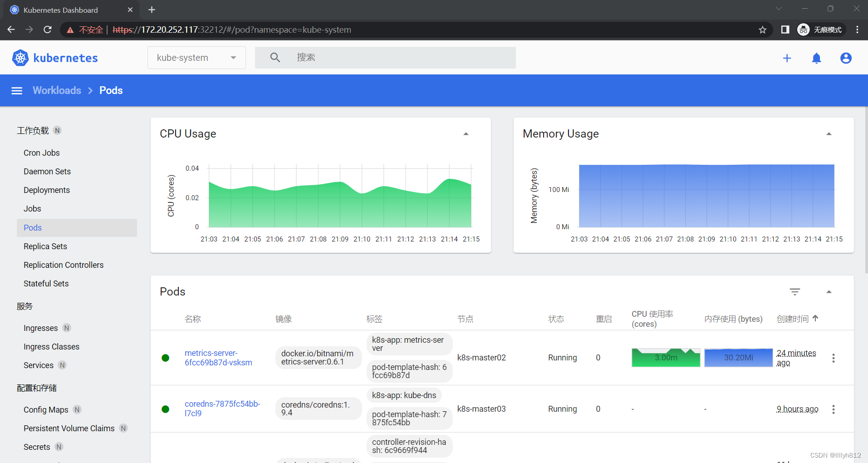
Task: Open actions menu for metrics-server pod
Action: 834,358
